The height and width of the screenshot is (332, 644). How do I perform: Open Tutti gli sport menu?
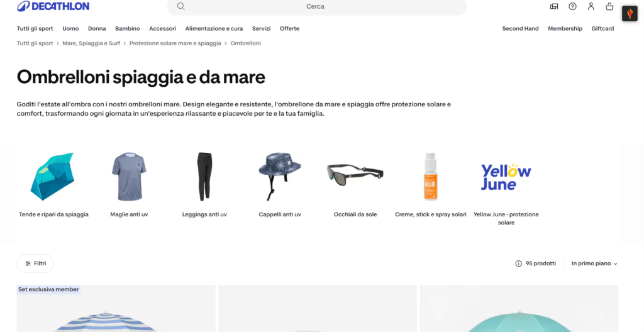point(35,28)
